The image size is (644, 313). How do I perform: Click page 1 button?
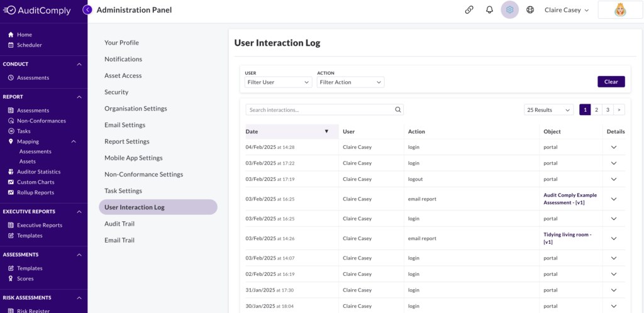coord(585,110)
